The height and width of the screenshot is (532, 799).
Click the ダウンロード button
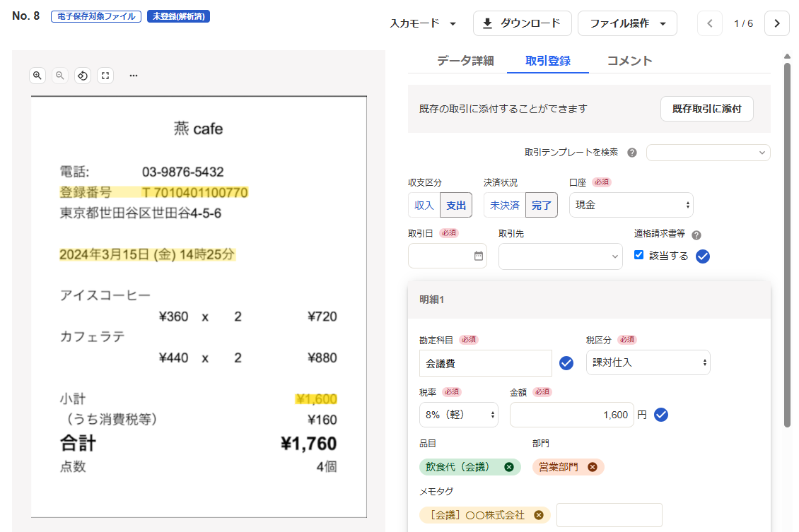coord(523,23)
